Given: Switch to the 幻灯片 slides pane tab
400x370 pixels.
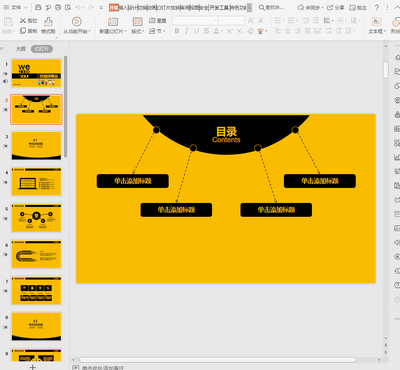Looking at the screenshot, I should point(42,49).
